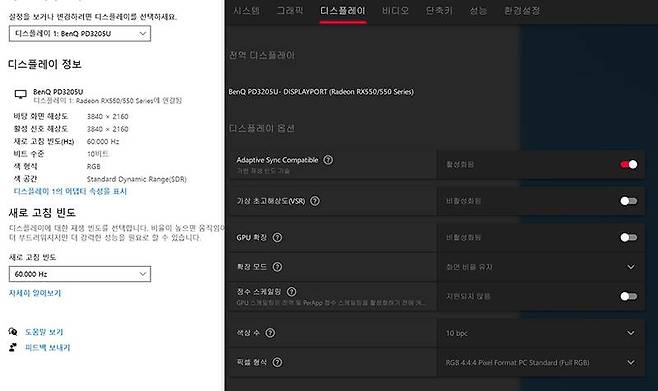Click the 10비트 bit depth value
658x391 pixels.
pyautogui.click(x=97, y=154)
